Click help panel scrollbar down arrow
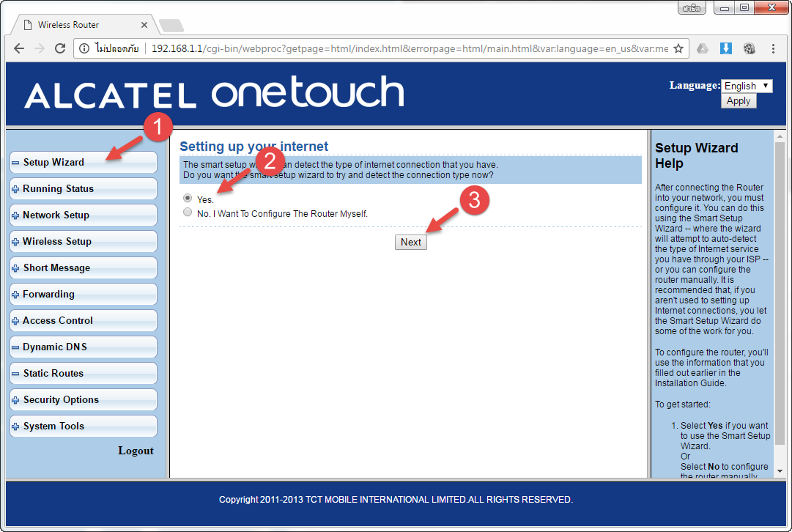 point(780,471)
